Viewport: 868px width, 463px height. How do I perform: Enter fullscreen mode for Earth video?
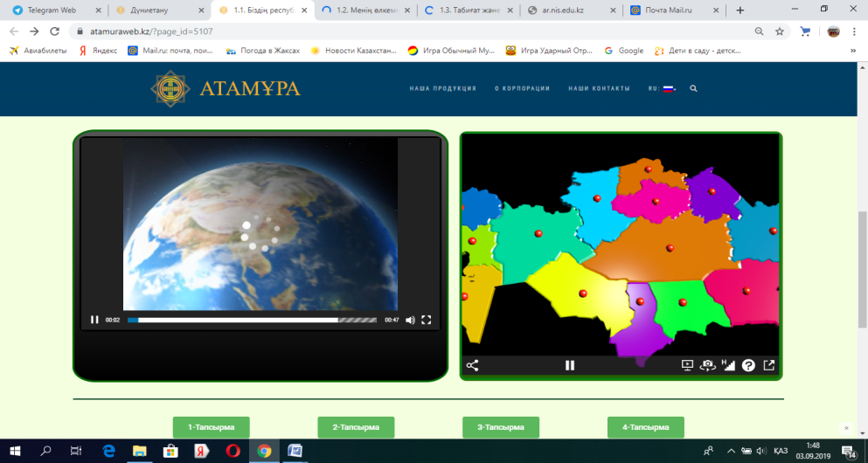click(427, 320)
